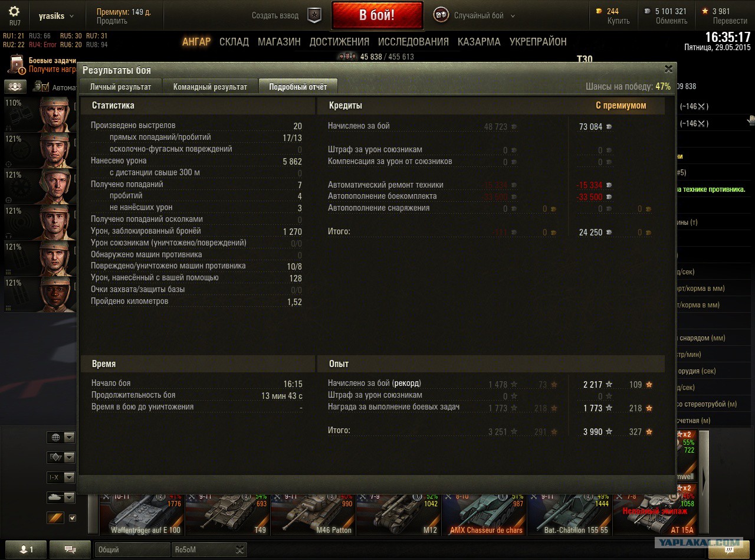
Task: Click the С премиумом column header
Action: point(621,106)
